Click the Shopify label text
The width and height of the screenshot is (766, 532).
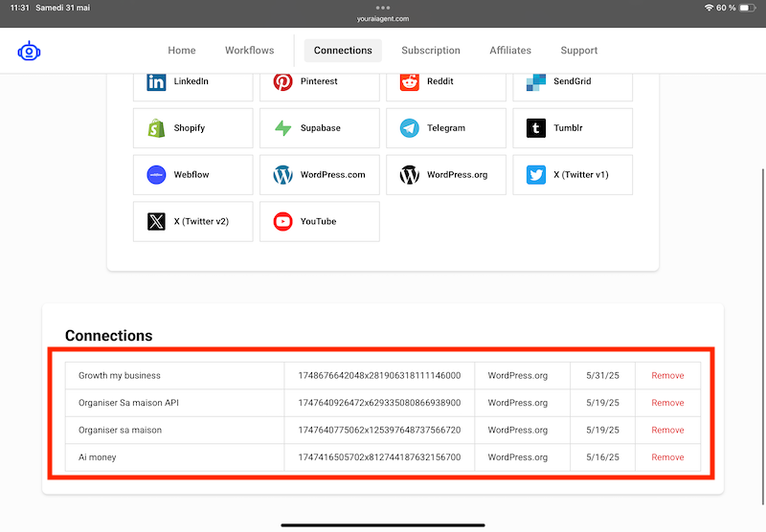pyautogui.click(x=190, y=128)
